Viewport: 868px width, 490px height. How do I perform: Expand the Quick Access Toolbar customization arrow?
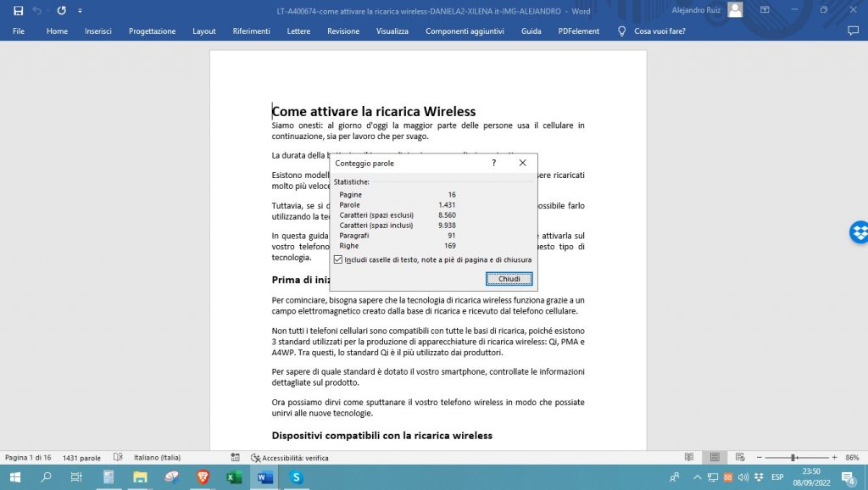point(80,10)
